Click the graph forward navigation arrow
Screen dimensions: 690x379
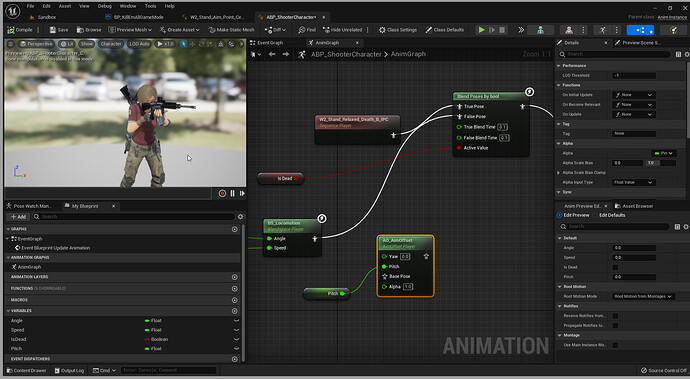(x=286, y=54)
